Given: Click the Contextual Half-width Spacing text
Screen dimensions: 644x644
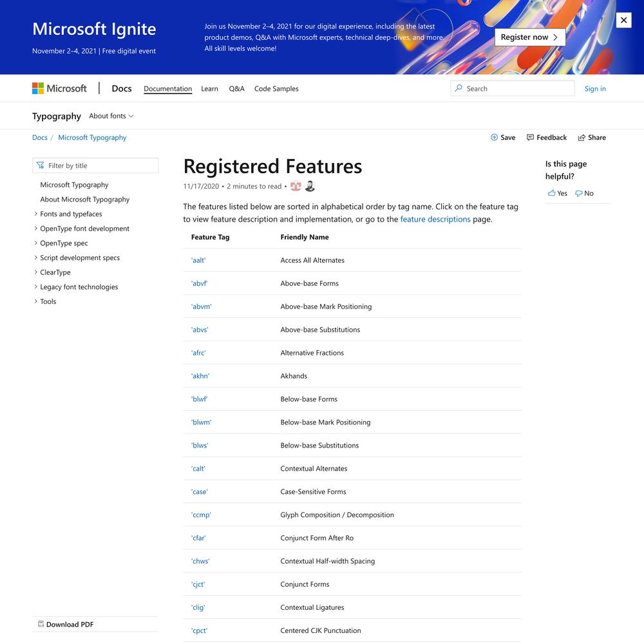Looking at the screenshot, I should pos(328,561).
